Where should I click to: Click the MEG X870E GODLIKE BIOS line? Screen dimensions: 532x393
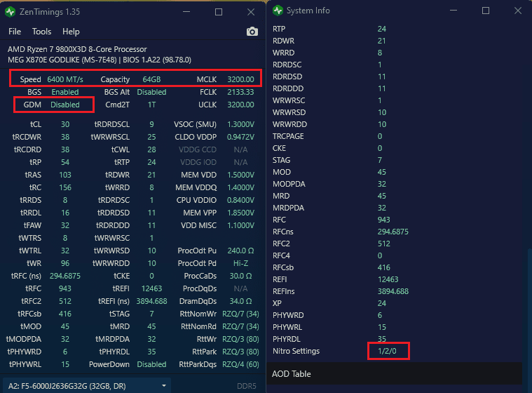tap(100, 60)
